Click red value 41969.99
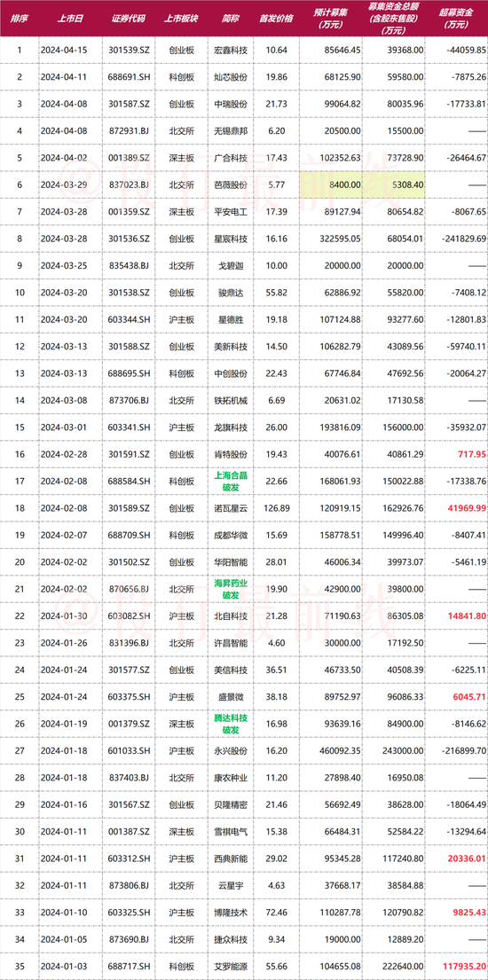488x980 pixels. tap(466, 508)
